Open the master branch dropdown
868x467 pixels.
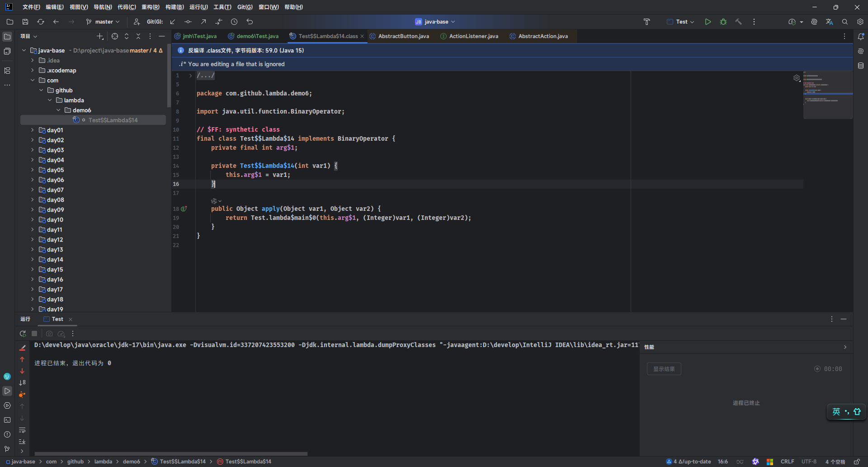pyautogui.click(x=103, y=22)
